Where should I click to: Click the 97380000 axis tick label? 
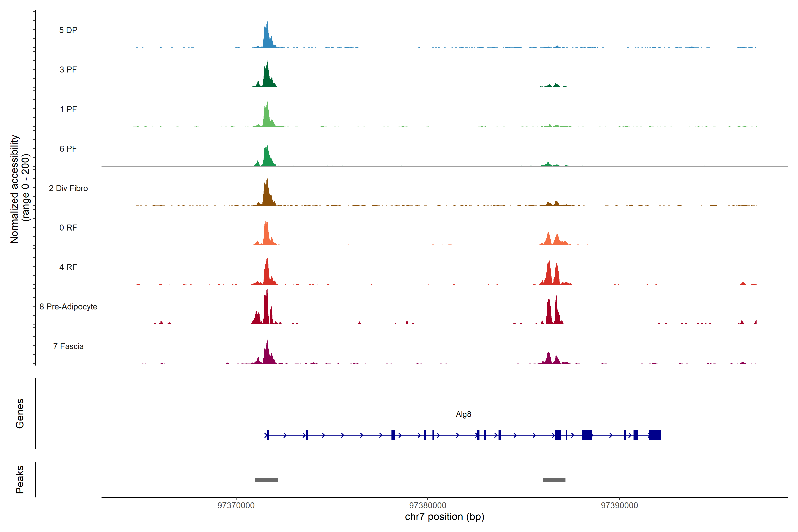[428, 506]
